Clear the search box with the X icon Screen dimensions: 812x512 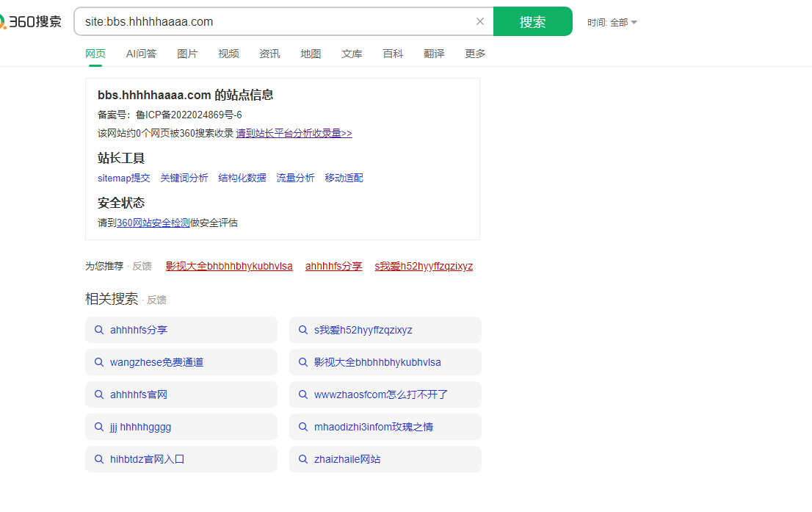click(x=480, y=21)
